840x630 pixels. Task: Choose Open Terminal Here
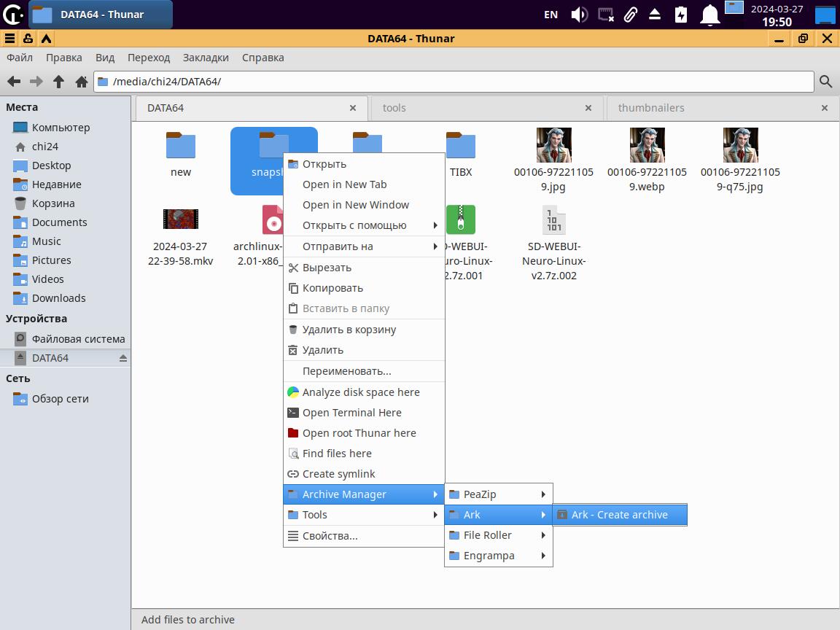pyautogui.click(x=351, y=413)
